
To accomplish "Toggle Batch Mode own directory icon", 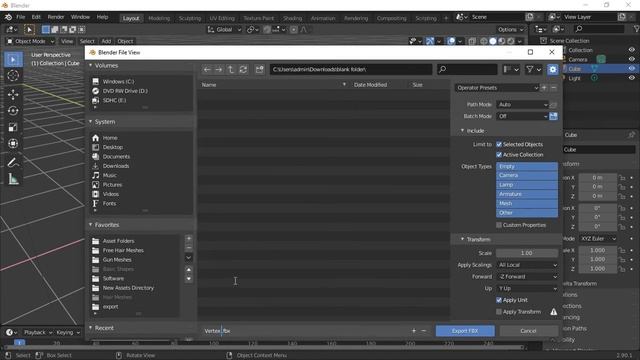I will (553, 116).
